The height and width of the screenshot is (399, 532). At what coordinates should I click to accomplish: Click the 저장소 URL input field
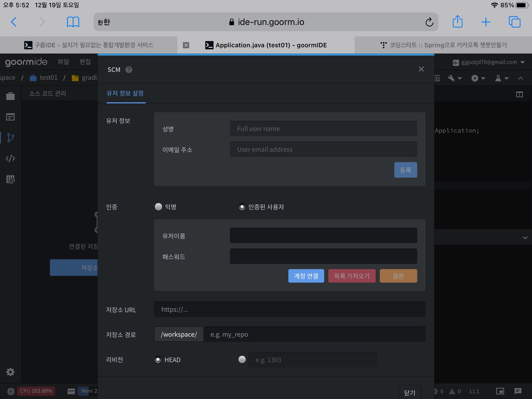coord(290,310)
